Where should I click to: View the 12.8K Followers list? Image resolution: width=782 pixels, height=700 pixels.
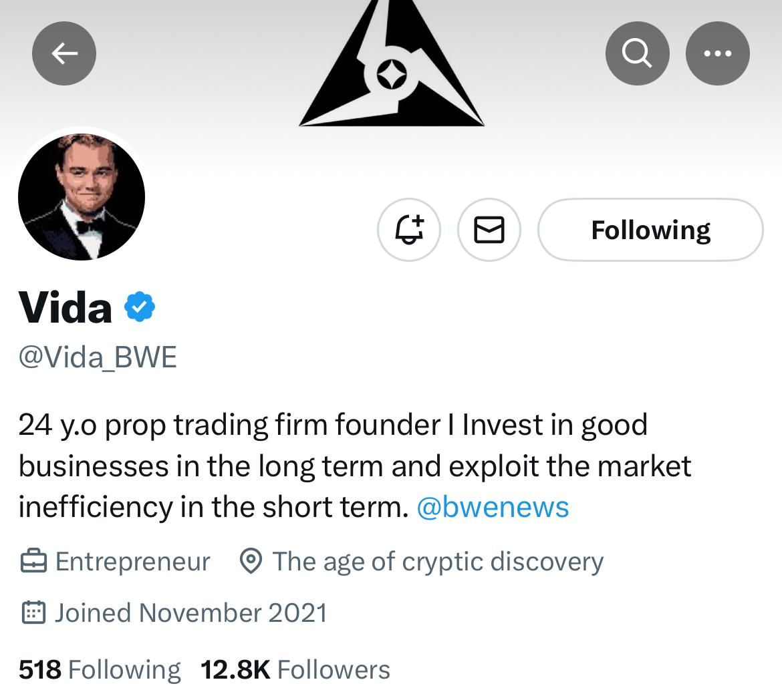point(295,669)
